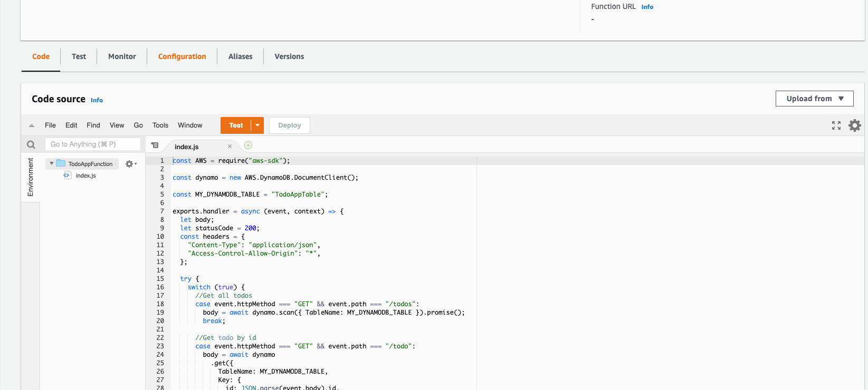Viewport: 868px width, 390px height.
Task: Click the TodoAppFunction folder icon
Action: coord(61,163)
